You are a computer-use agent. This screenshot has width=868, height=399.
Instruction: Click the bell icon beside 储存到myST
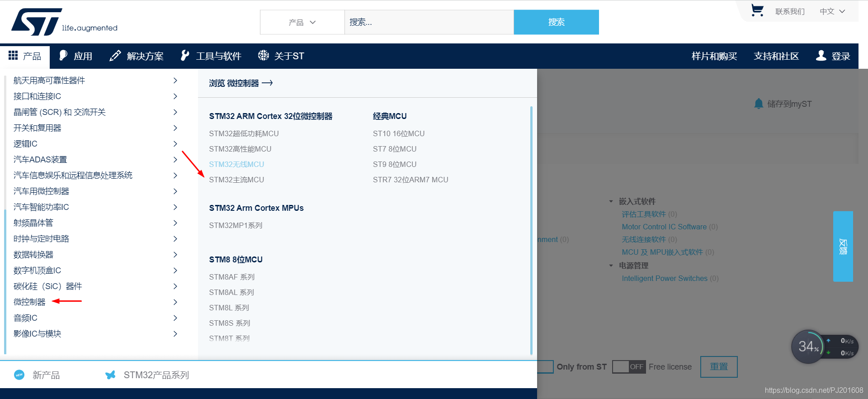(x=759, y=104)
